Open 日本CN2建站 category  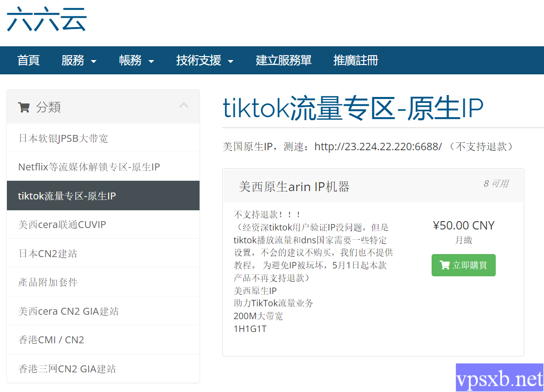tap(48, 254)
